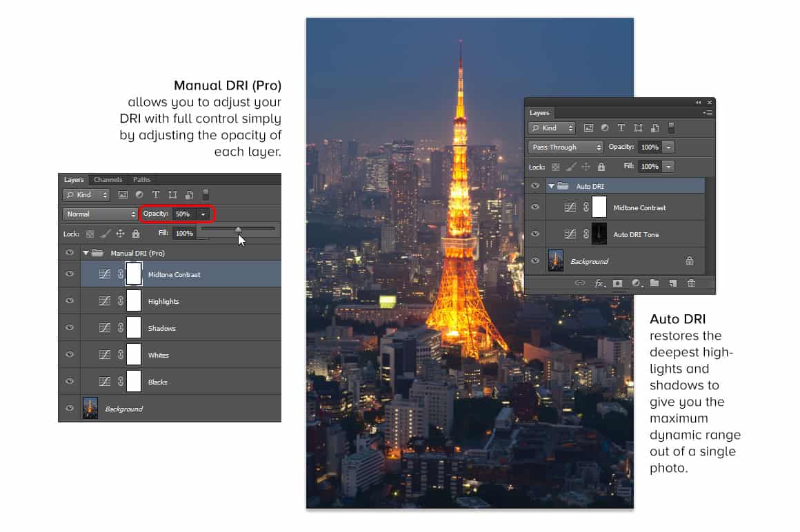
Task: Hide the Highlights layer via eye icon
Action: point(70,301)
